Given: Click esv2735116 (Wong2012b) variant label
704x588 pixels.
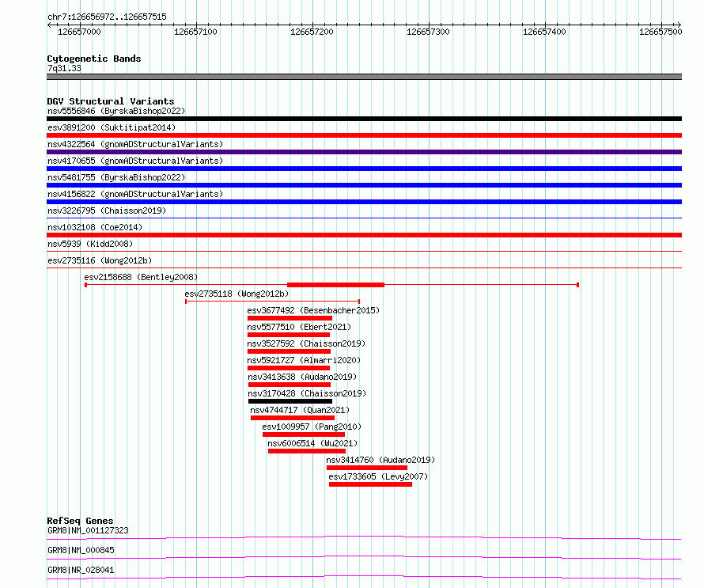Looking at the screenshot, I should tap(100, 260).
